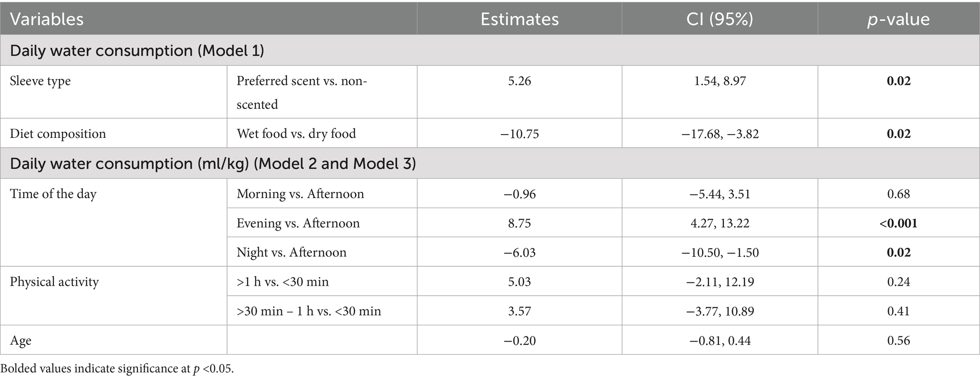Click the bolded values significance footnote
Screen dimensions: 980x379
pyautogui.click(x=117, y=369)
